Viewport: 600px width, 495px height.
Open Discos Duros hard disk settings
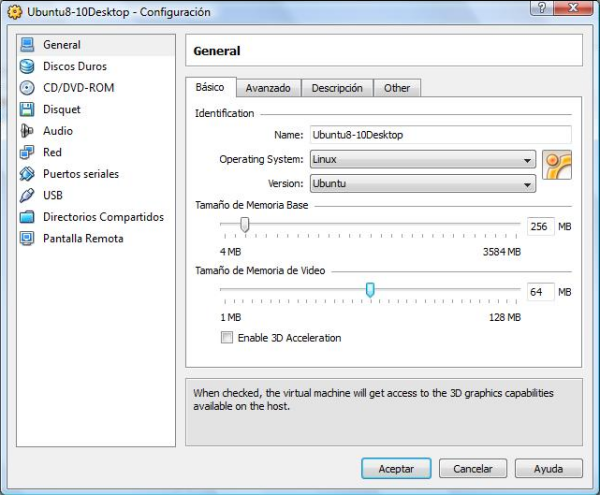pos(27,67)
